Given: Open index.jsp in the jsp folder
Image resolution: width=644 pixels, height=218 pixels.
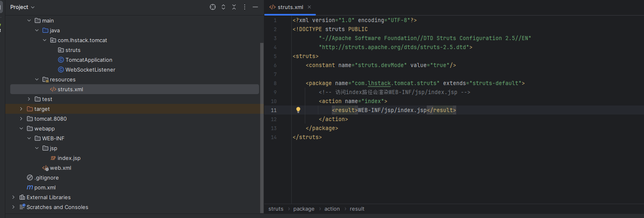Looking at the screenshot, I should click(69, 158).
